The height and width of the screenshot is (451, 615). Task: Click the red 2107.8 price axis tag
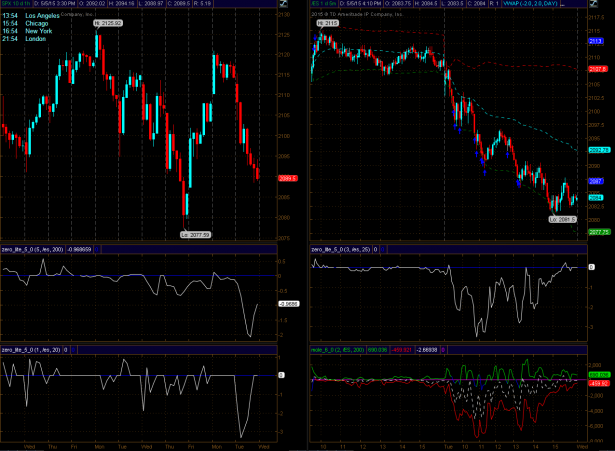click(595, 69)
